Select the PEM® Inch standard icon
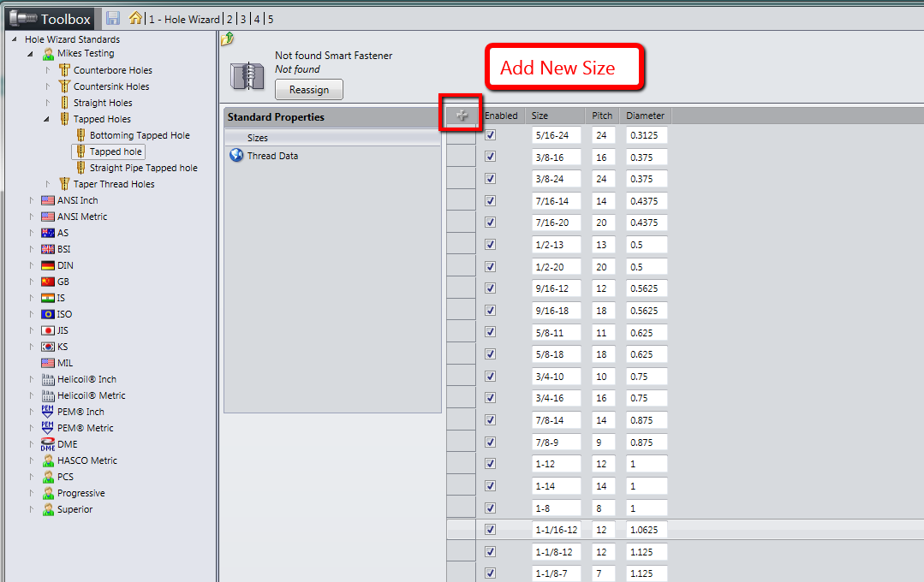Screen dimensions: 924x582 [x=48, y=411]
